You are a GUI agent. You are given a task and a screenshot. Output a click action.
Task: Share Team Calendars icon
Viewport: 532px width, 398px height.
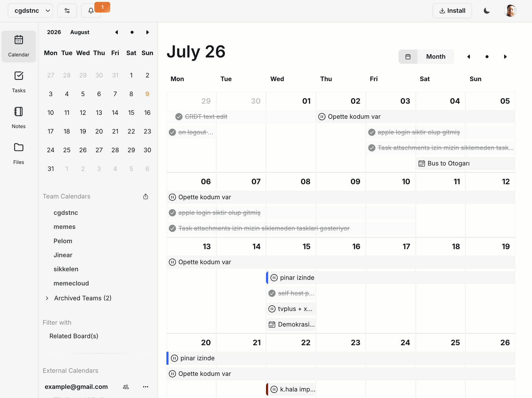[x=145, y=197]
